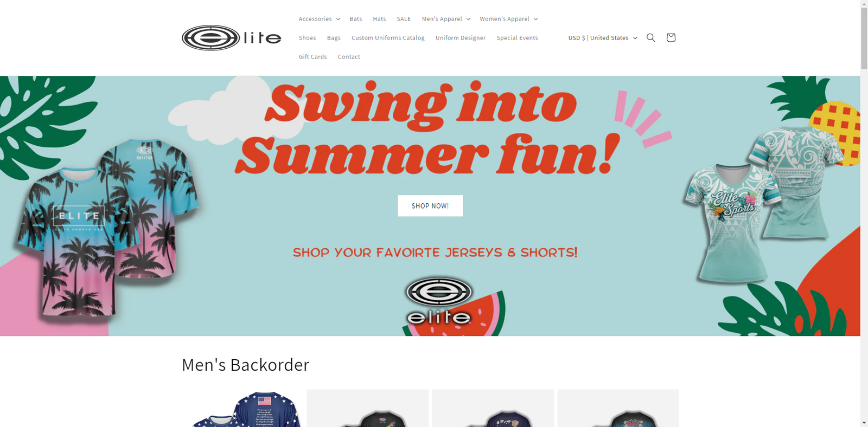Select the American flag jersey thumbnail
The height and width of the screenshot is (427, 868).
point(242,408)
